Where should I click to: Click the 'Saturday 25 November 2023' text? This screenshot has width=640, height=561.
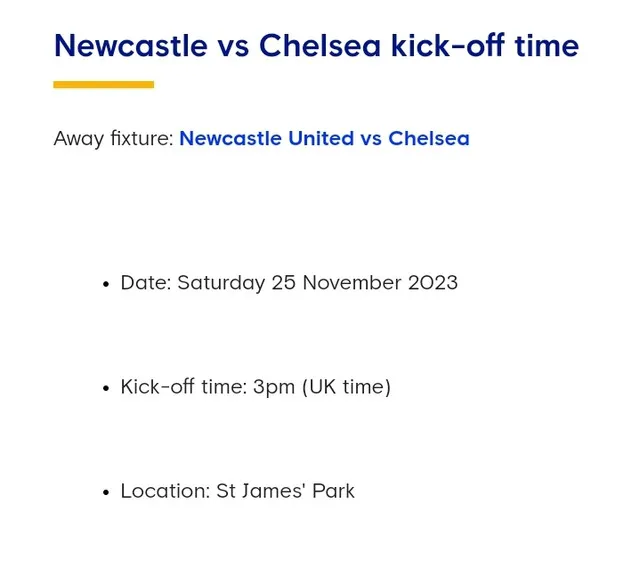318,283
